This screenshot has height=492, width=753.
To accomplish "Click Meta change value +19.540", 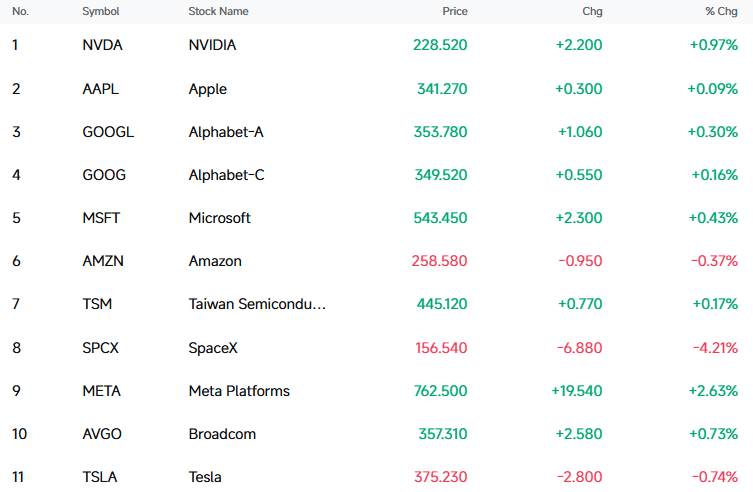I will point(576,391).
